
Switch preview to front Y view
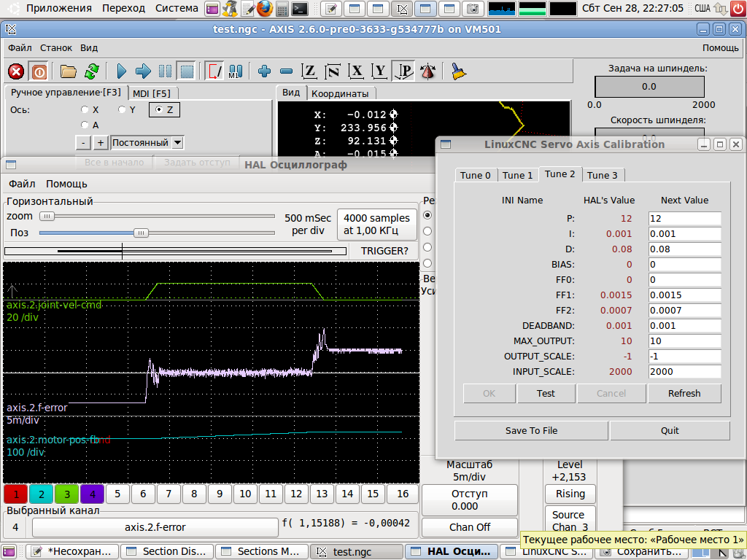[x=379, y=71]
